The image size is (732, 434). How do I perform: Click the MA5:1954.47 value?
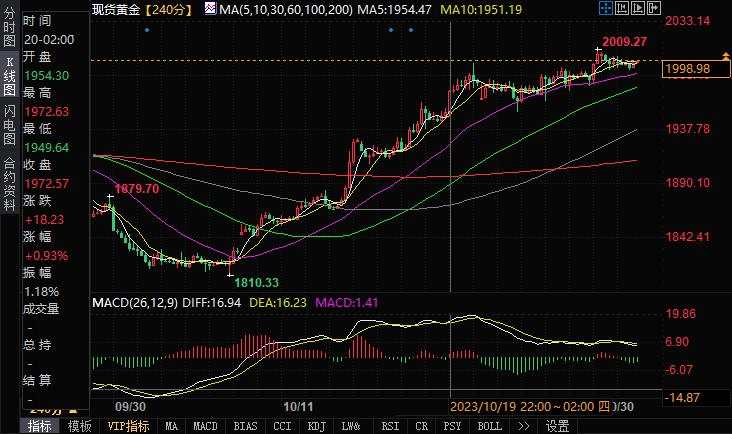394,9
